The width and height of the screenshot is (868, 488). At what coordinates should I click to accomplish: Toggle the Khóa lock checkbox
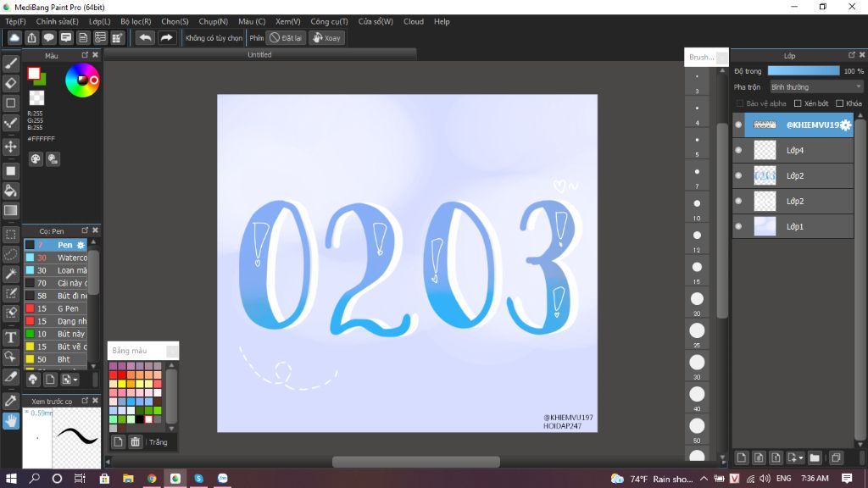(840, 103)
